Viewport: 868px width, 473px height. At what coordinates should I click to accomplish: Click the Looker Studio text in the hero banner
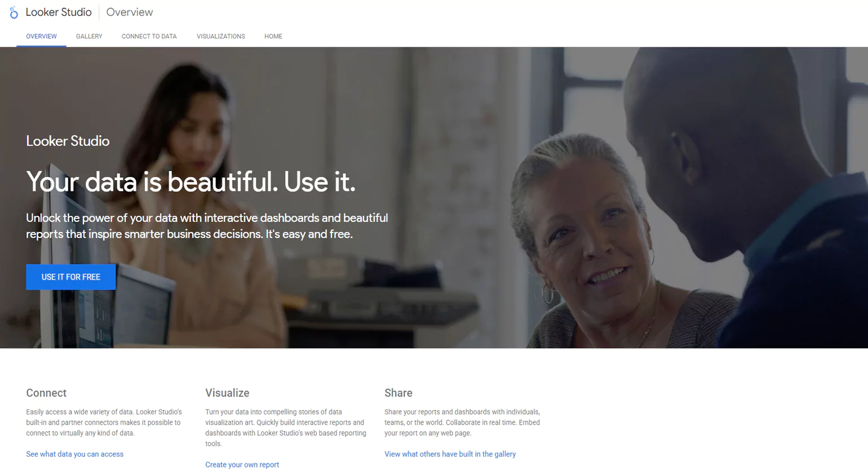(68, 141)
